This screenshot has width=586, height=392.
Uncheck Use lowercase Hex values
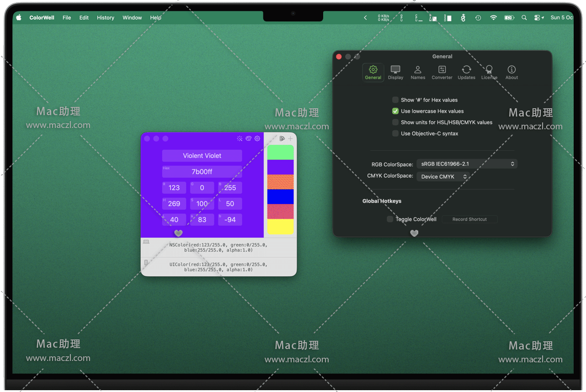[x=395, y=111]
